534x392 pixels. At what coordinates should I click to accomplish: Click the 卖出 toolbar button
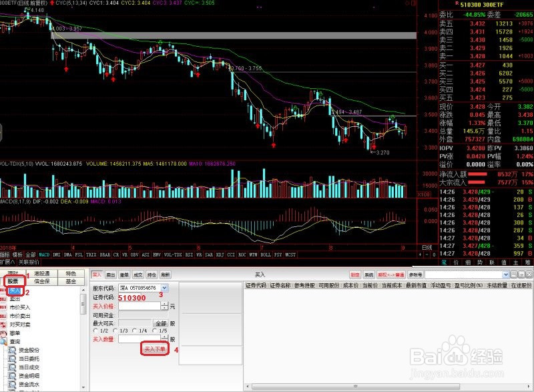[x=111, y=274]
